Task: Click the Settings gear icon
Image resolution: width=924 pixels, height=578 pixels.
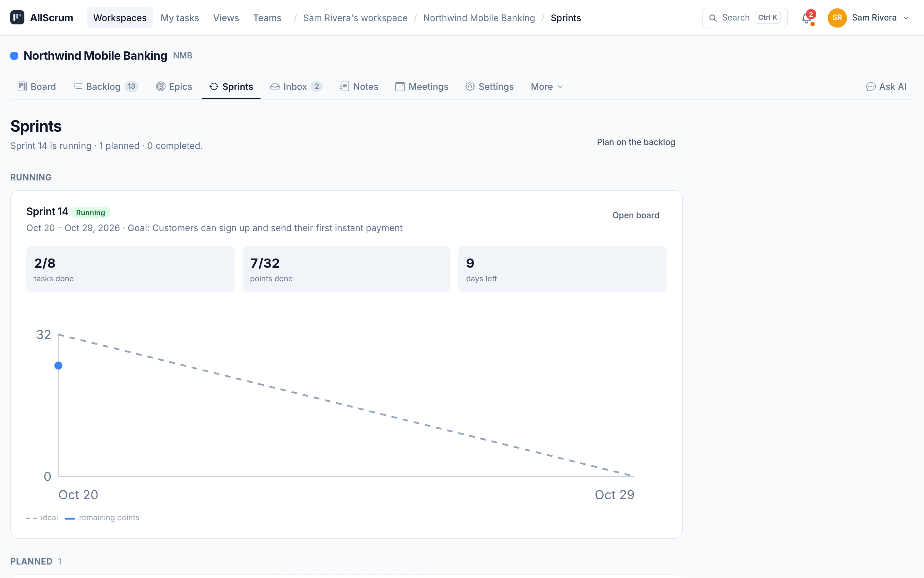Action: point(470,86)
